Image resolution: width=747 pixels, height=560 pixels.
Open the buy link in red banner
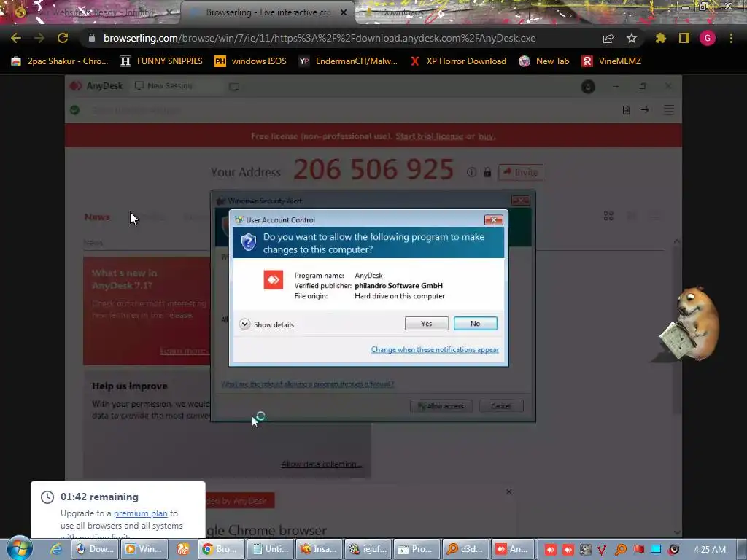[487, 136]
